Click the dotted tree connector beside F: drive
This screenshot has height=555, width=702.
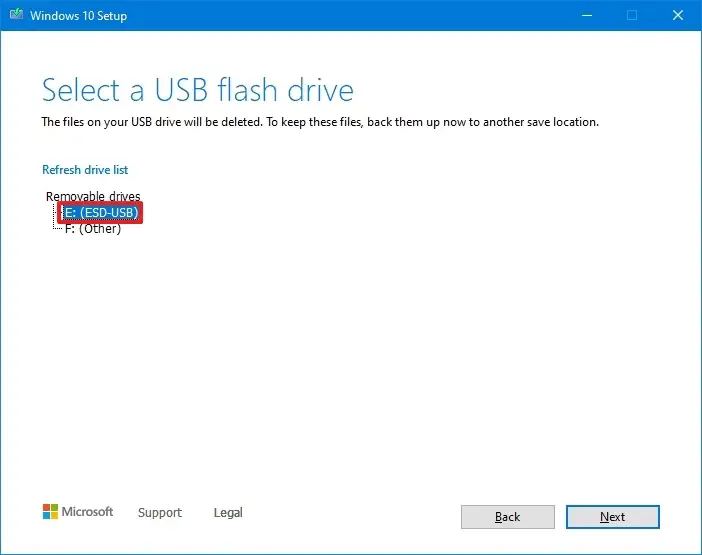[57, 226]
